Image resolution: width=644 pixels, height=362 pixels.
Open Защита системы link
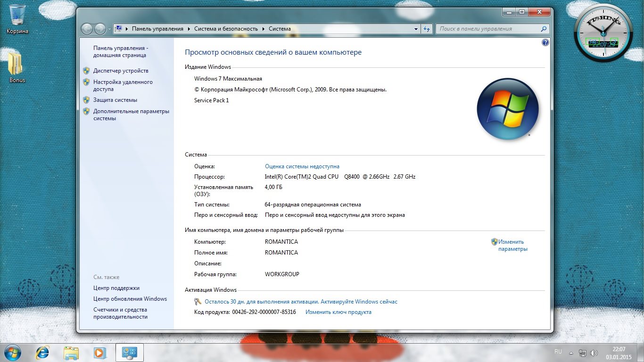point(115,100)
